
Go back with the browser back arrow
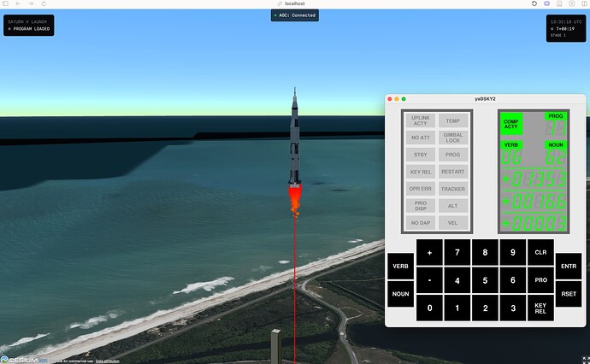tap(18, 3)
